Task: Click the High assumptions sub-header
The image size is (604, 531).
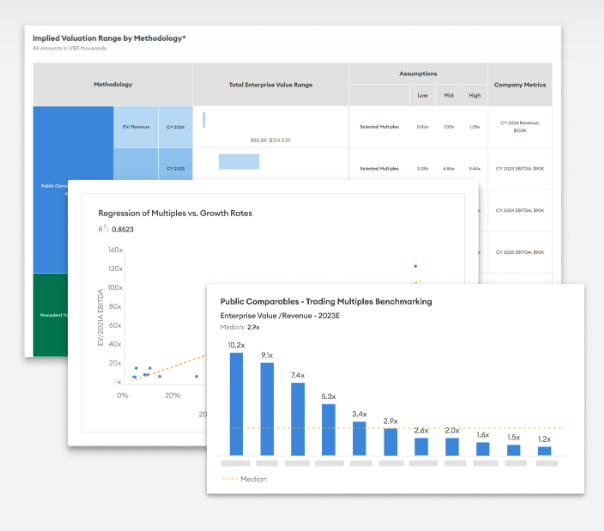Action: (475, 96)
